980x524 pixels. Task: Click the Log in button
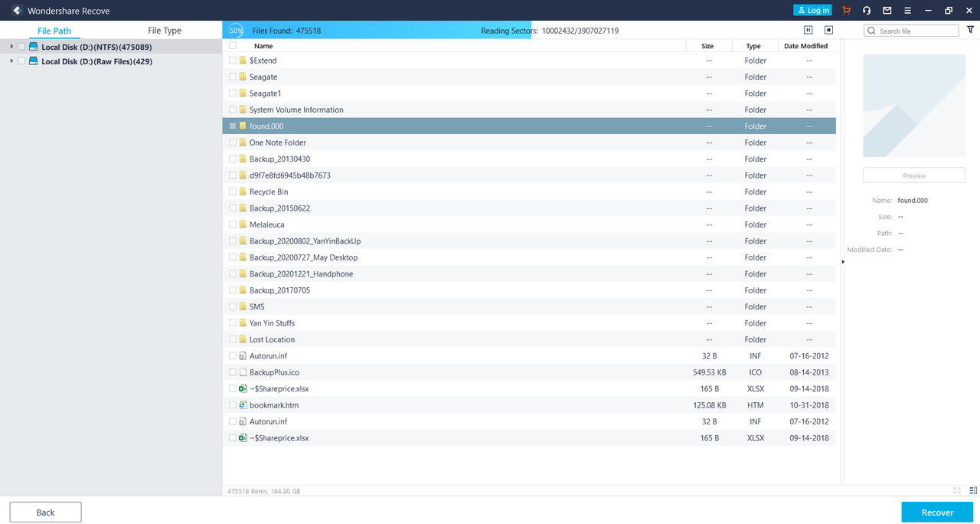813,10
